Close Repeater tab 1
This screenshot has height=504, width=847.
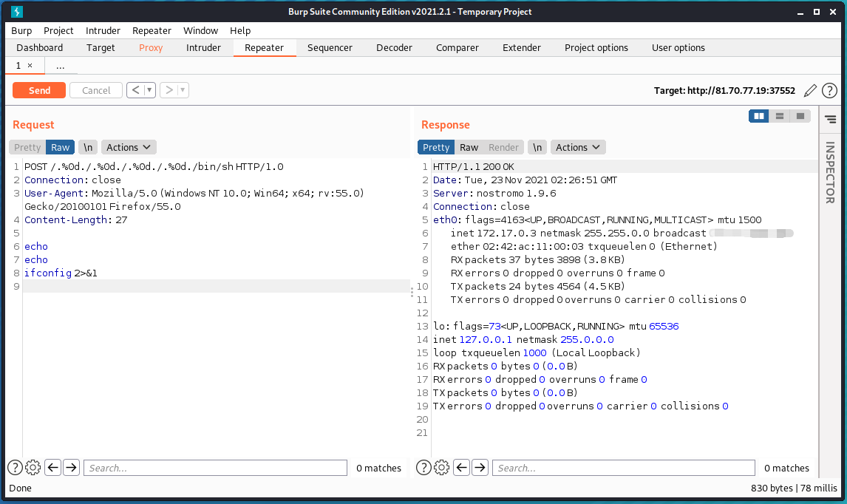coord(30,65)
